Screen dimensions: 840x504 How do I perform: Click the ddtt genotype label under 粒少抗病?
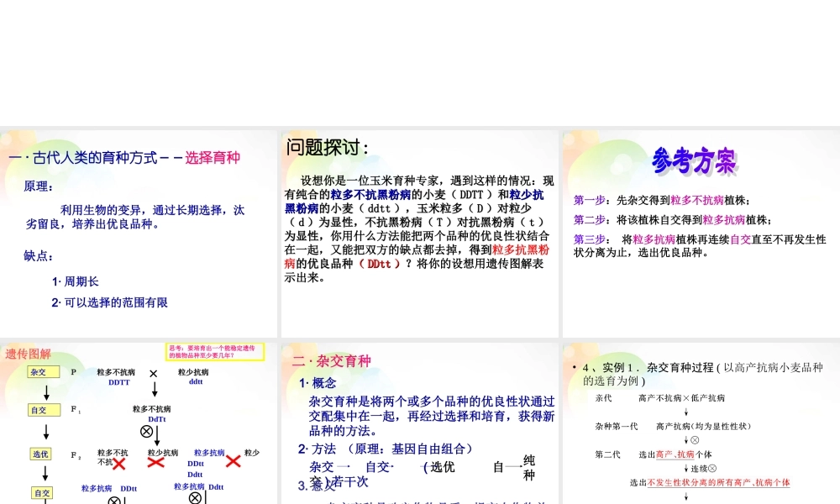pyautogui.click(x=196, y=382)
